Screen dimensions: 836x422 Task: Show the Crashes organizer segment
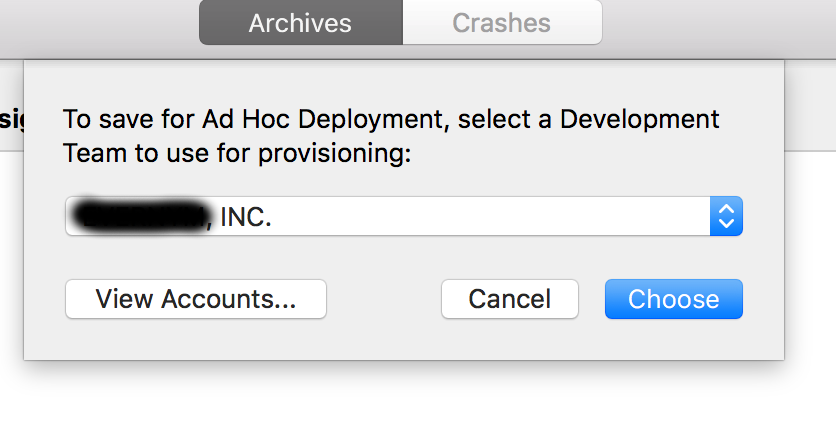pyautogui.click(x=502, y=22)
